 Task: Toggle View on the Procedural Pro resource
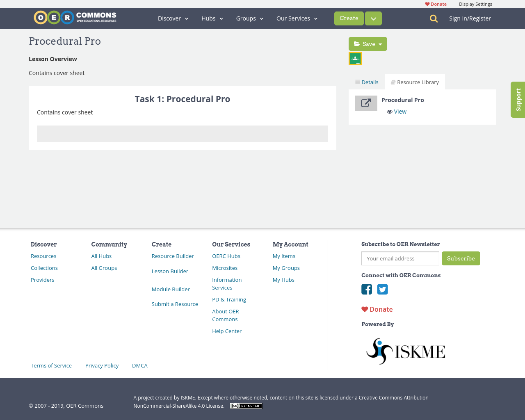396,111
